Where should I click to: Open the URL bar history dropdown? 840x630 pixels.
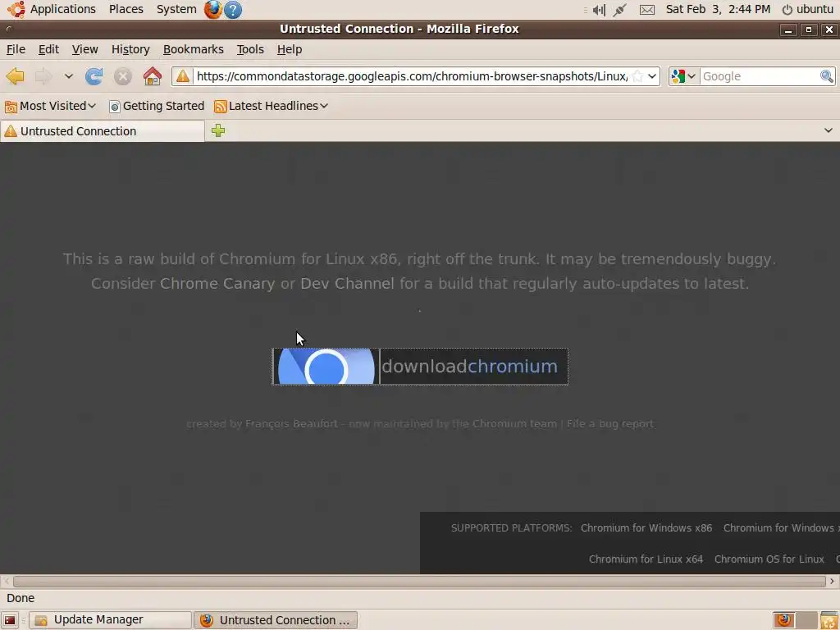[652, 76]
